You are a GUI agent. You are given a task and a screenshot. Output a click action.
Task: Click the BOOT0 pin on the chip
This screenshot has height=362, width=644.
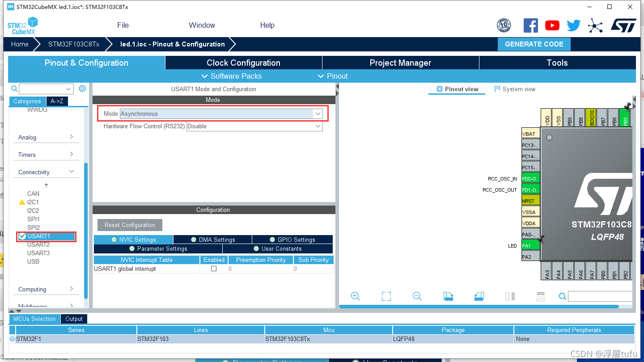(x=592, y=118)
